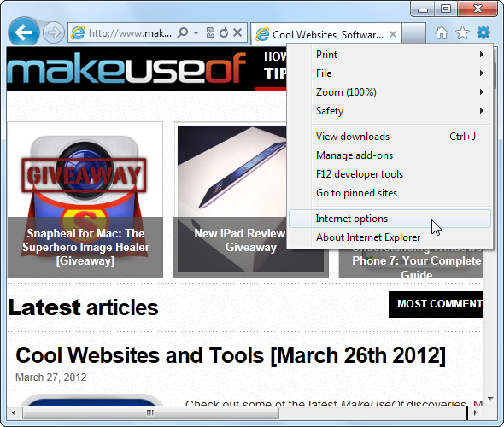Stop loading with the address bar X
This screenshot has height=427, width=504.
(237, 32)
